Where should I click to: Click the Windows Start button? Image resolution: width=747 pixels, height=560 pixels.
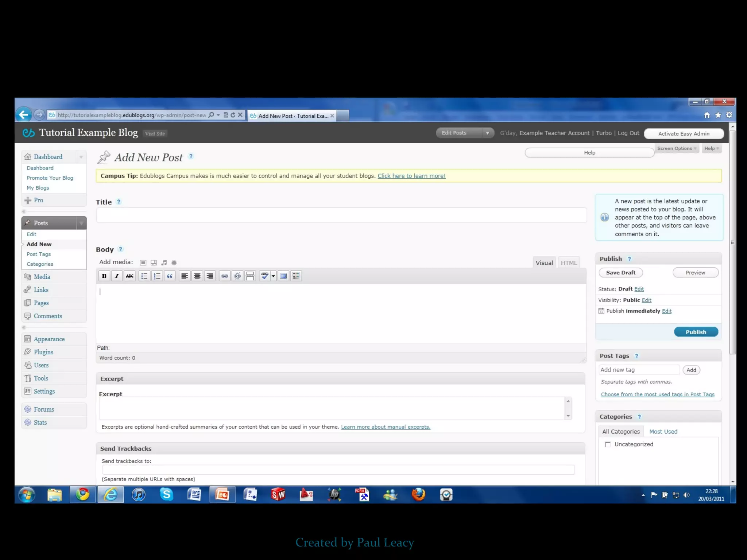pyautogui.click(x=27, y=495)
